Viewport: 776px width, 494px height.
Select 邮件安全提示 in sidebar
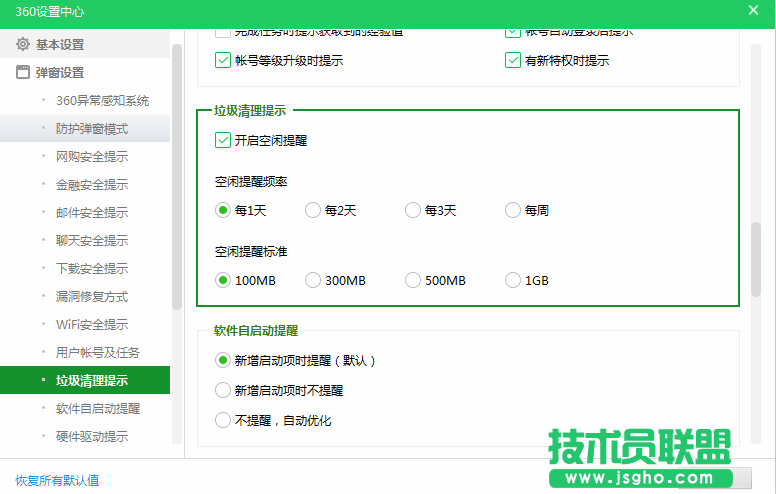pyautogui.click(x=85, y=212)
